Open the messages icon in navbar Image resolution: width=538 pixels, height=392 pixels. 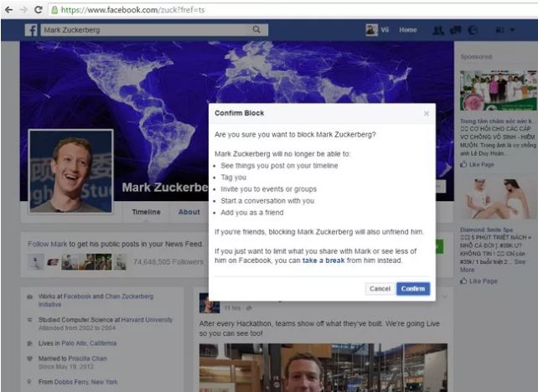(455, 30)
